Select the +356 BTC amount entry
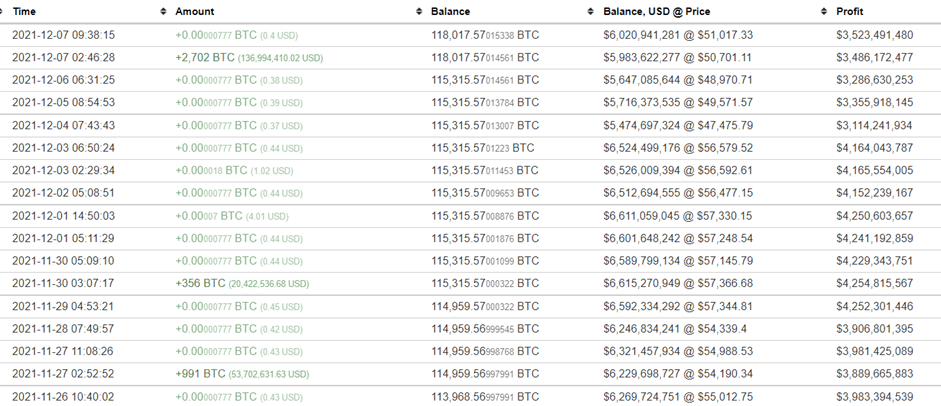 pyautogui.click(x=200, y=283)
